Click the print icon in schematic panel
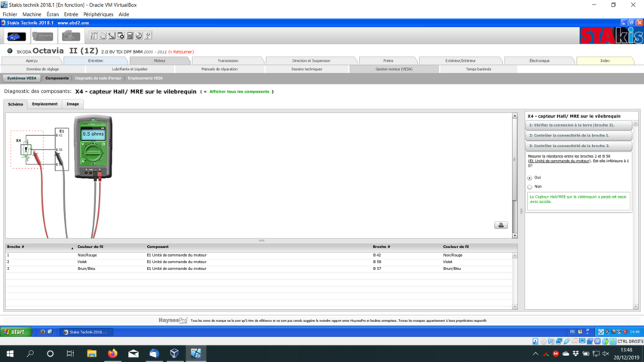 coord(501,225)
